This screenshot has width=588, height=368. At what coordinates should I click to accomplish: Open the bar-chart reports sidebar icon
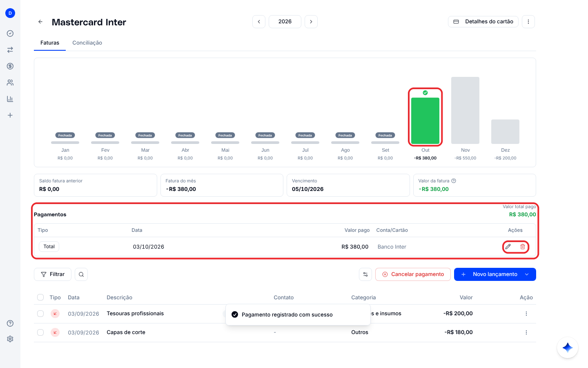[10, 99]
